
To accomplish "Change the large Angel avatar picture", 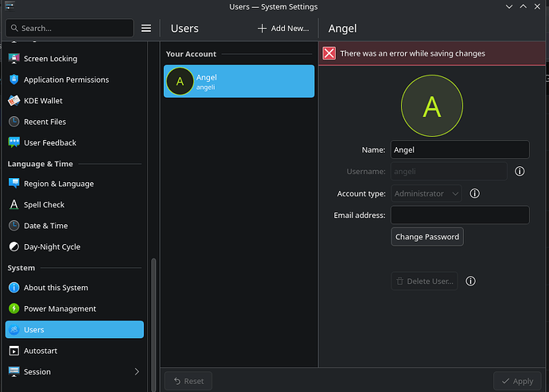I will pyautogui.click(x=432, y=106).
